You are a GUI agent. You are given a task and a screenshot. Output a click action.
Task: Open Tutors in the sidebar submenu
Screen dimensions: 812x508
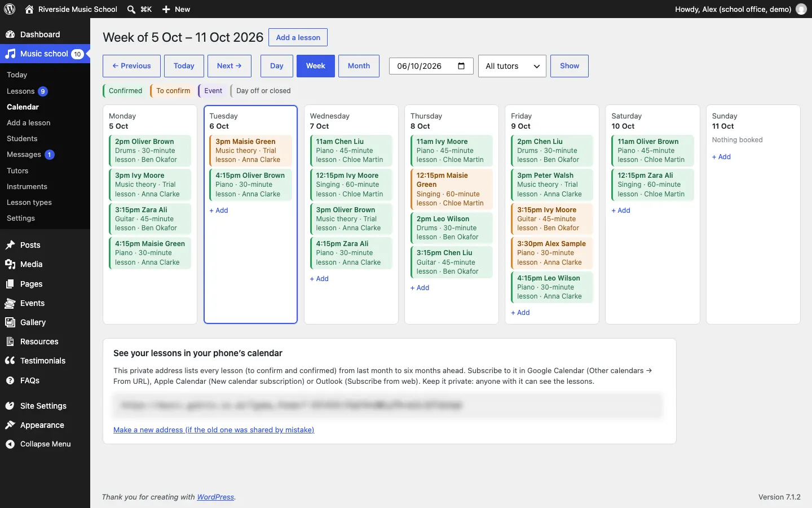[17, 170]
